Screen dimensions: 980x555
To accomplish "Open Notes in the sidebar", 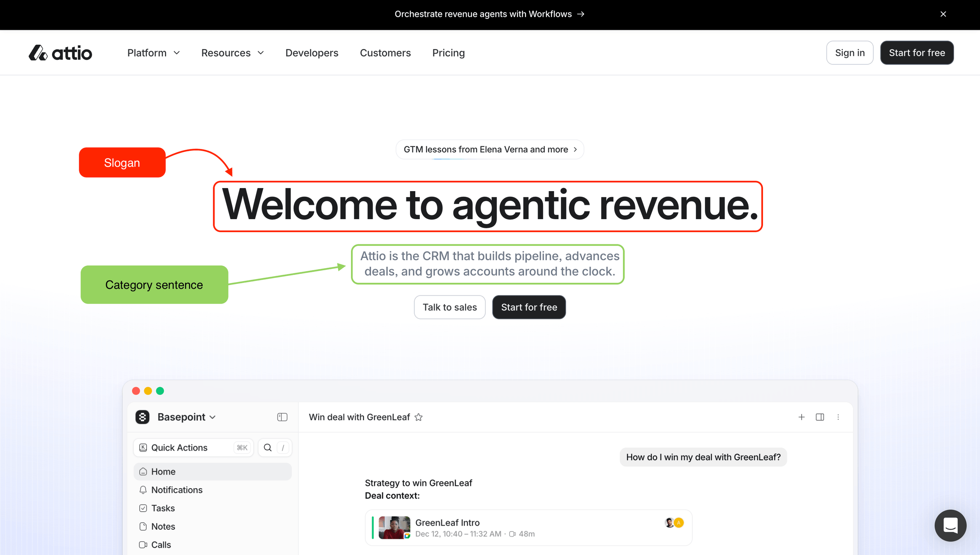I will tap(212, 526).
